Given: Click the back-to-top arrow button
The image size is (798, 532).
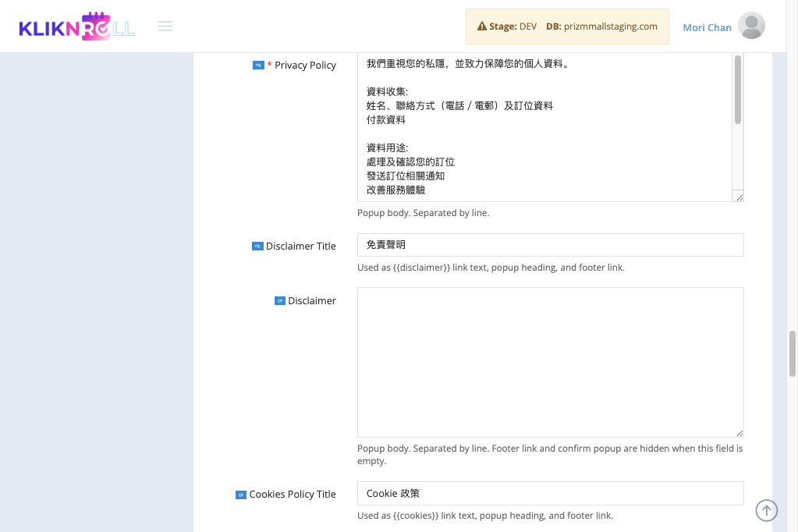Looking at the screenshot, I should (x=767, y=510).
